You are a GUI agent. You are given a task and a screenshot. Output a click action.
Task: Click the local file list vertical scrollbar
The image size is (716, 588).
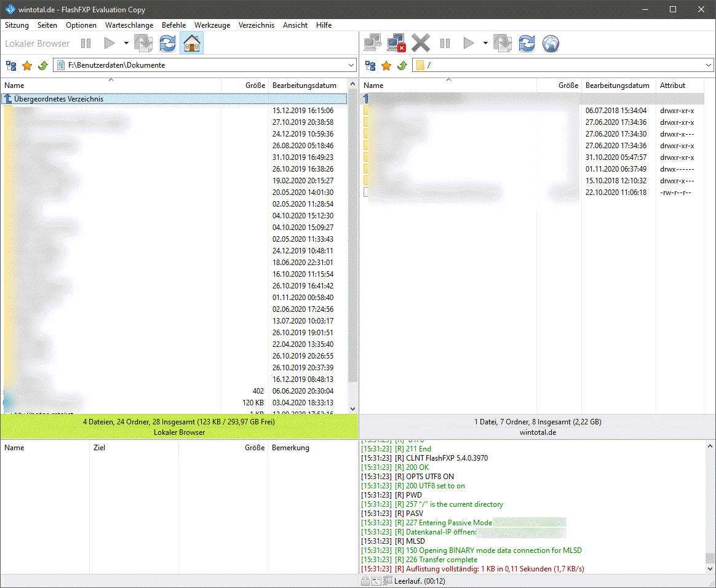pos(352,236)
